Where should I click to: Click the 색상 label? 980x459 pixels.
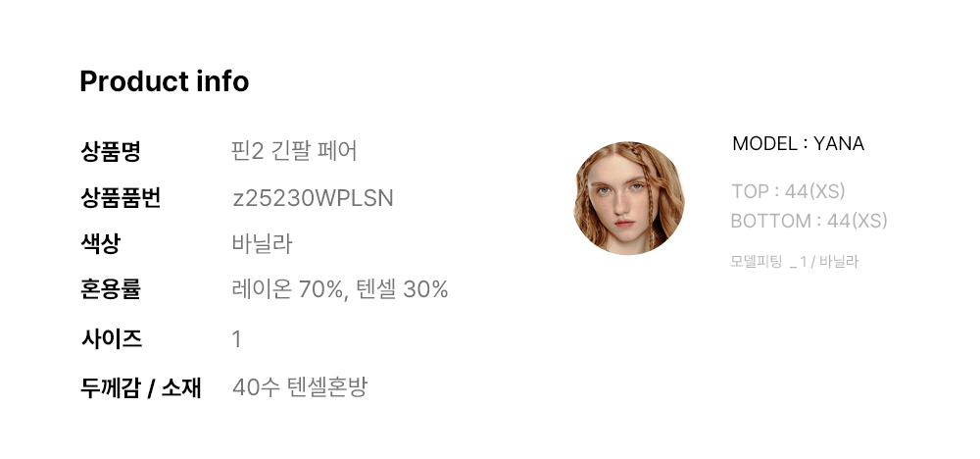(x=100, y=242)
